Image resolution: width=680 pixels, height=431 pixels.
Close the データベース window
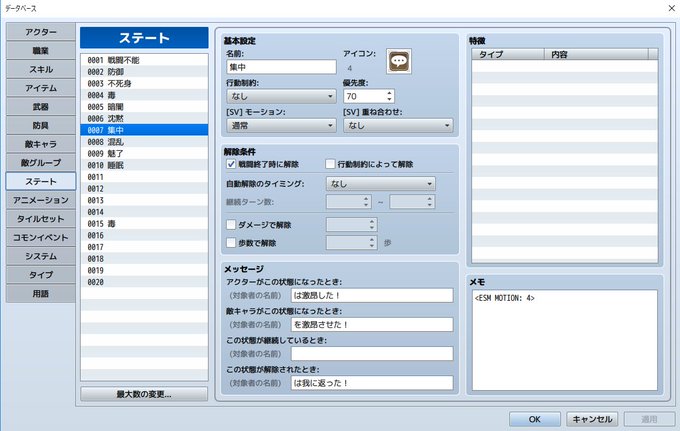click(671, 8)
